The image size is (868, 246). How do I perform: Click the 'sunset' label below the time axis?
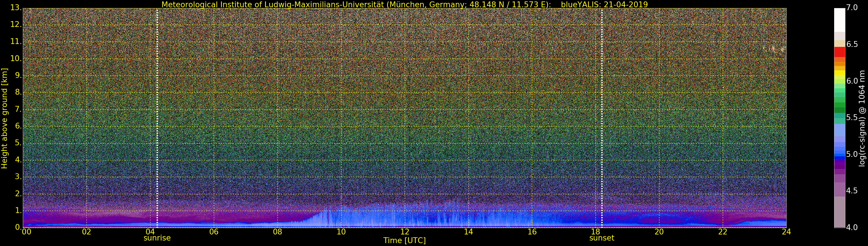point(602,238)
